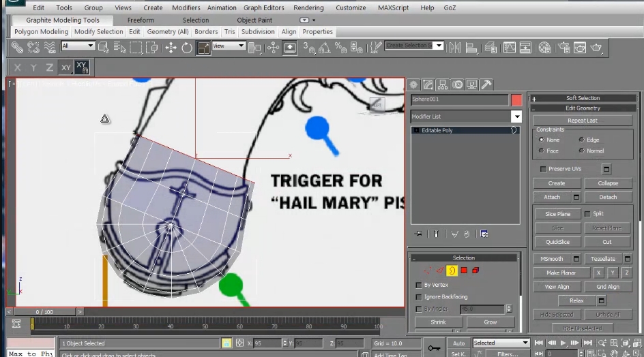Select the Edge constraint radio button

(581, 140)
